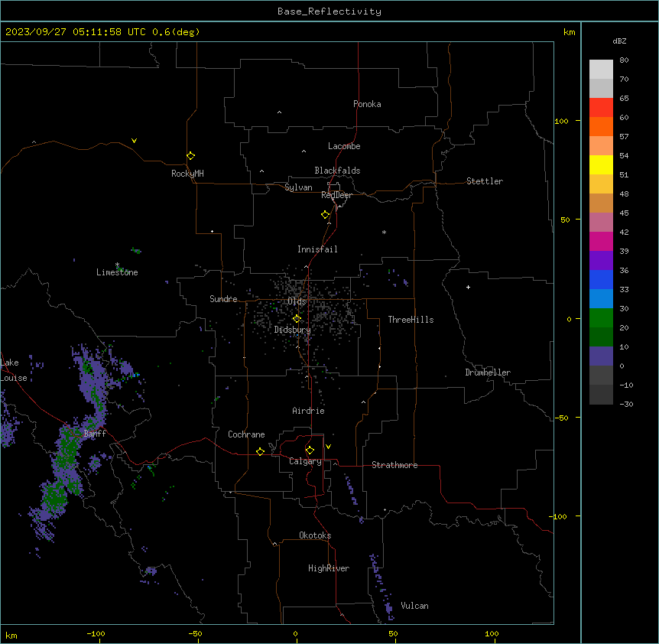Click the 80 value on the dBZ scale

click(x=624, y=60)
